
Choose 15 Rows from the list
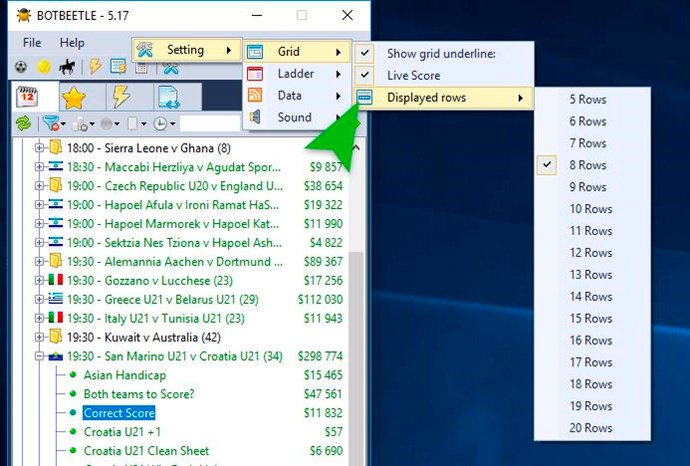click(x=592, y=319)
